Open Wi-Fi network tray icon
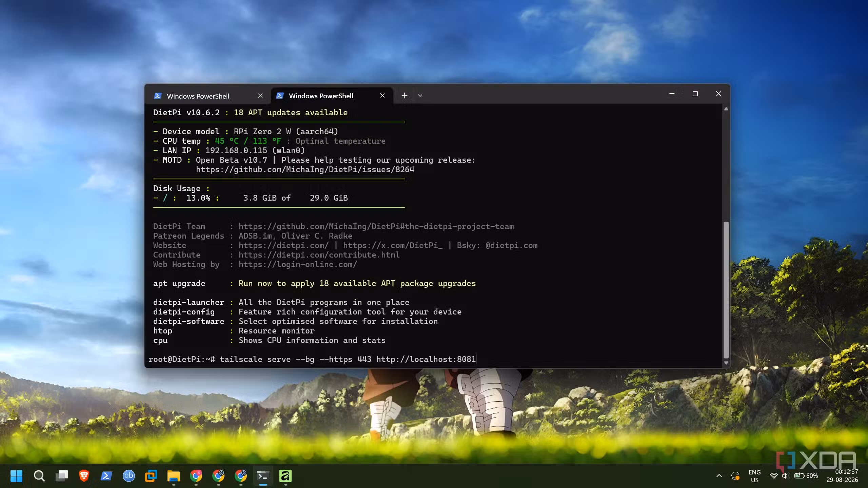868x488 pixels. [x=774, y=476]
